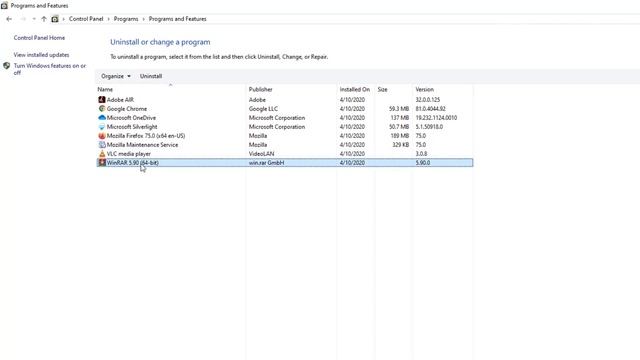Viewport: 640px width, 360px height.
Task: Click 137 MB size cell
Action: tap(400, 118)
